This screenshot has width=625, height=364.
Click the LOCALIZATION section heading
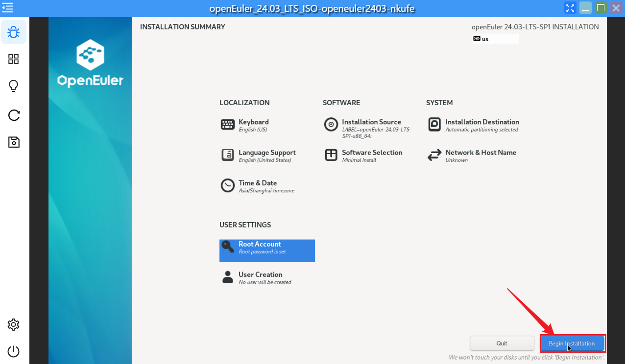tap(244, 103)
